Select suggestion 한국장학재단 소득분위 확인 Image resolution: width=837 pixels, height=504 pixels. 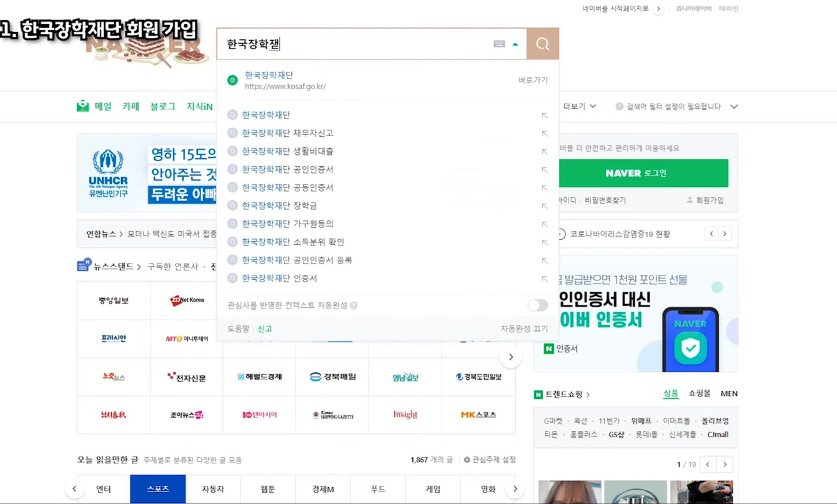click(293, 242)
